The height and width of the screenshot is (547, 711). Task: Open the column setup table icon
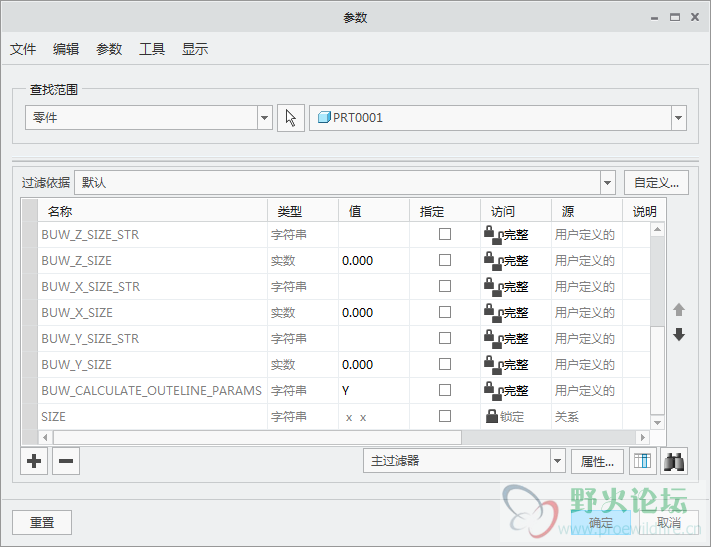pyautogui.click(x=643, y=461)
